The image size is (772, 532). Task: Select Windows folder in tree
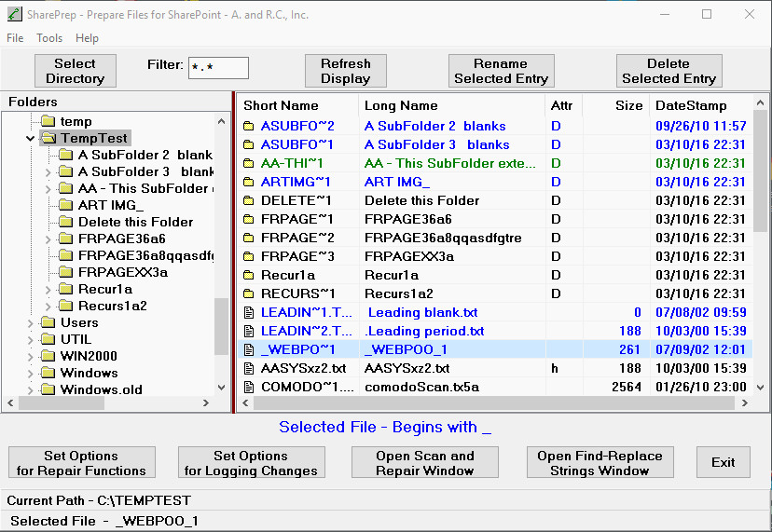pyautogui.click(x=90, y=373)
